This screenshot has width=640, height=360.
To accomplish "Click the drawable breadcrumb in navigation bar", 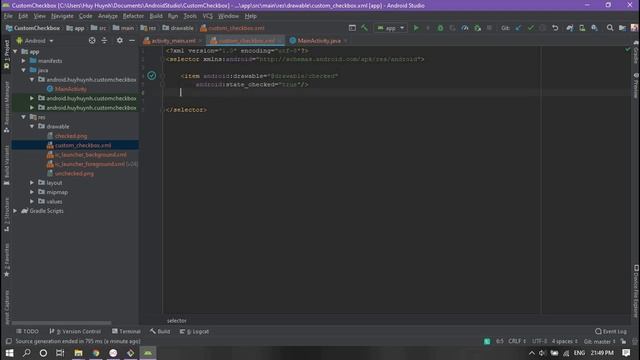I will pos(178,28).
